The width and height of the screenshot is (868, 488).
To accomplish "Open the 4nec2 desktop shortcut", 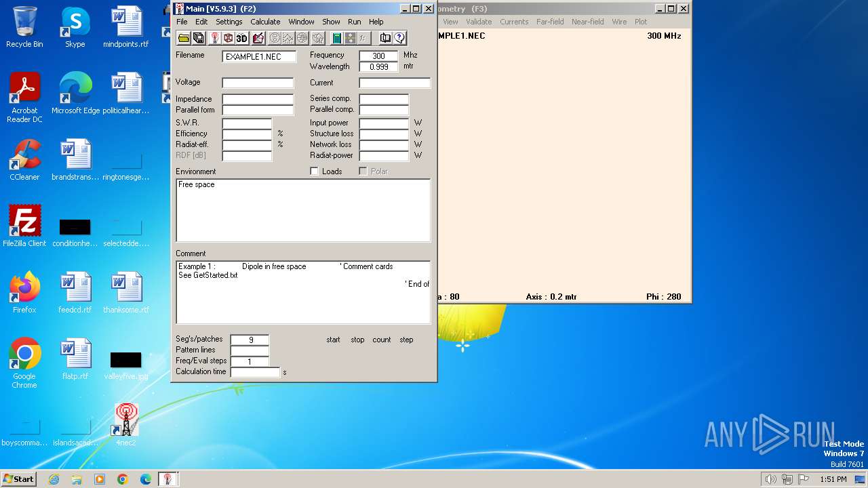I will tap(125, 425).
